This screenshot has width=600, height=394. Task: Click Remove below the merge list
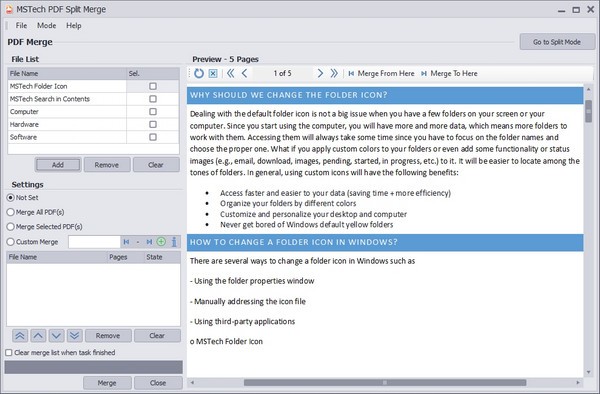[x=108, y=336]
